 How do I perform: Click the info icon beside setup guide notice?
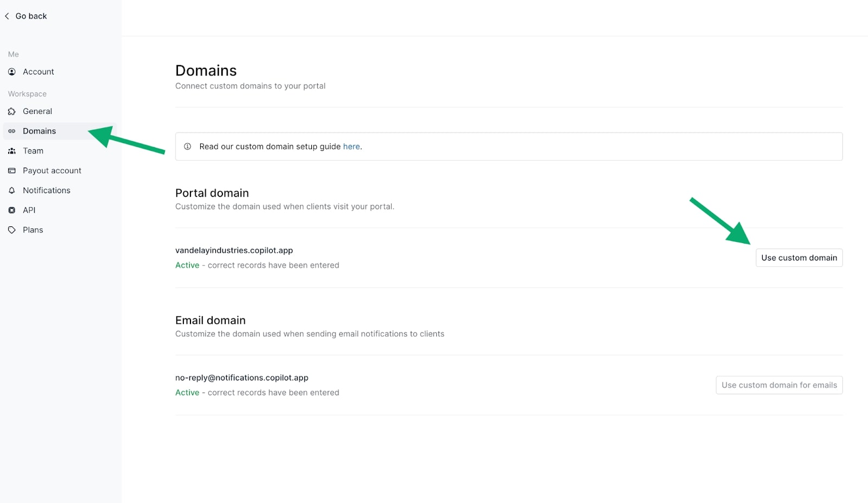point(188,147)
